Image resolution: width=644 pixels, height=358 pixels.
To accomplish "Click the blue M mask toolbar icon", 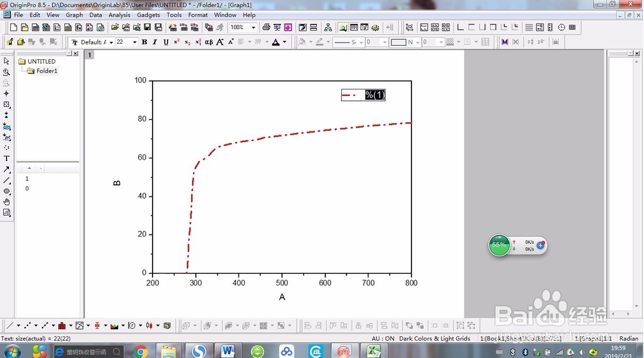I will point(505,42).
